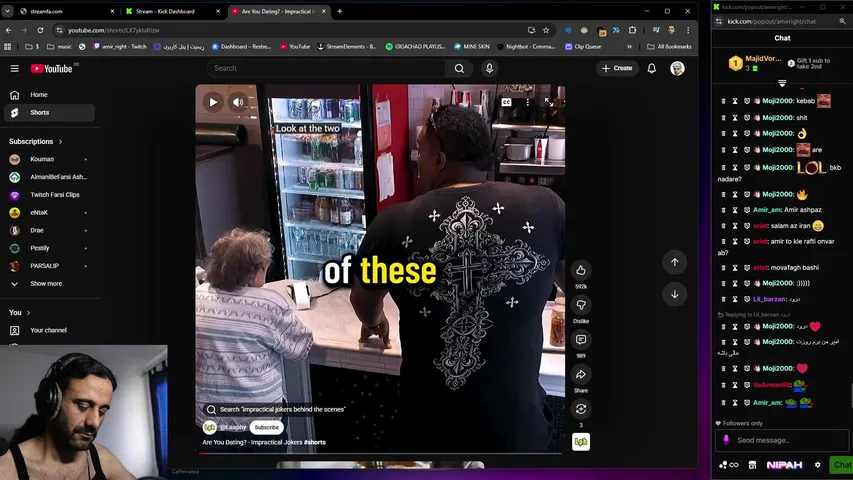Share the Short

click(x=581, y=374)
